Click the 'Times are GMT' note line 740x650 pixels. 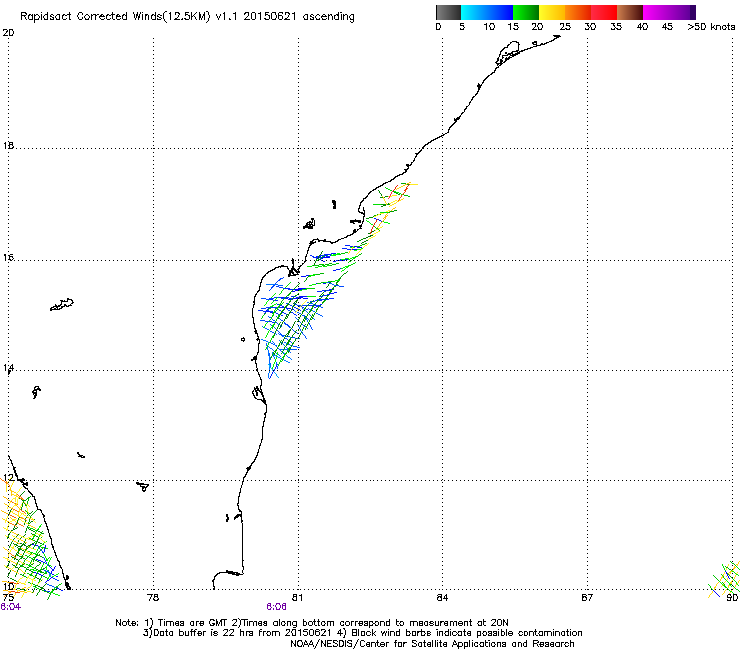pos(311,623)
